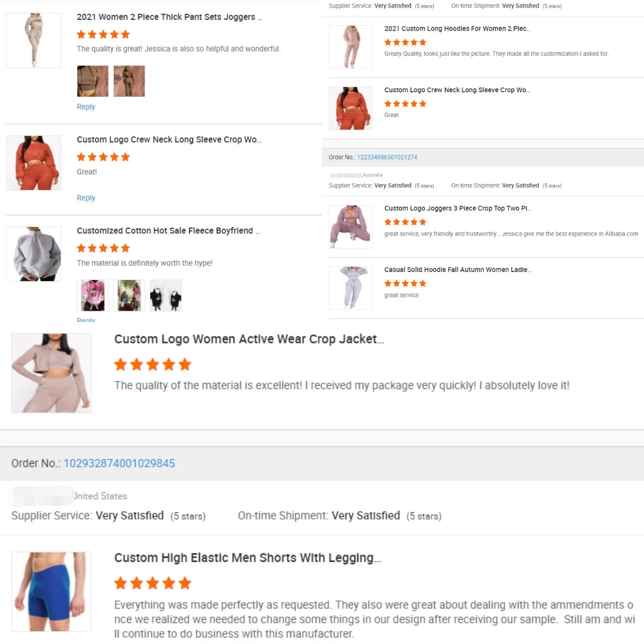This screenshot has height=644, width=644.
Task: Open second brown outfit review photo
Action: (129, 81)
